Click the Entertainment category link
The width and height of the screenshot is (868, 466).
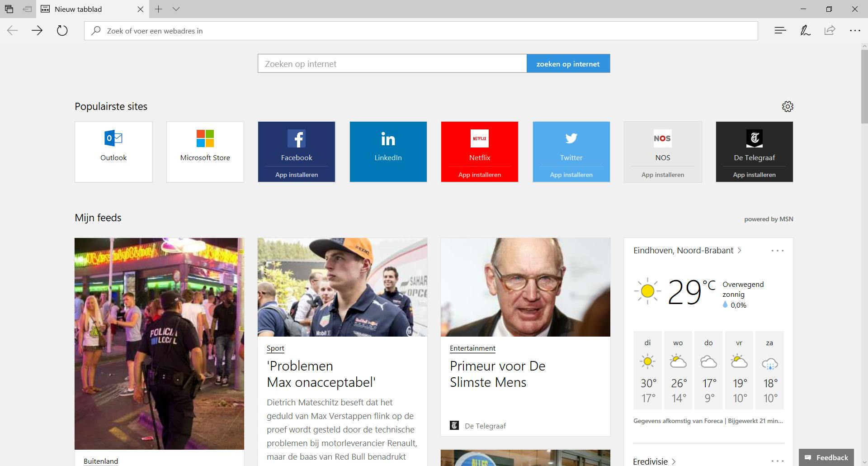(472, 348)
